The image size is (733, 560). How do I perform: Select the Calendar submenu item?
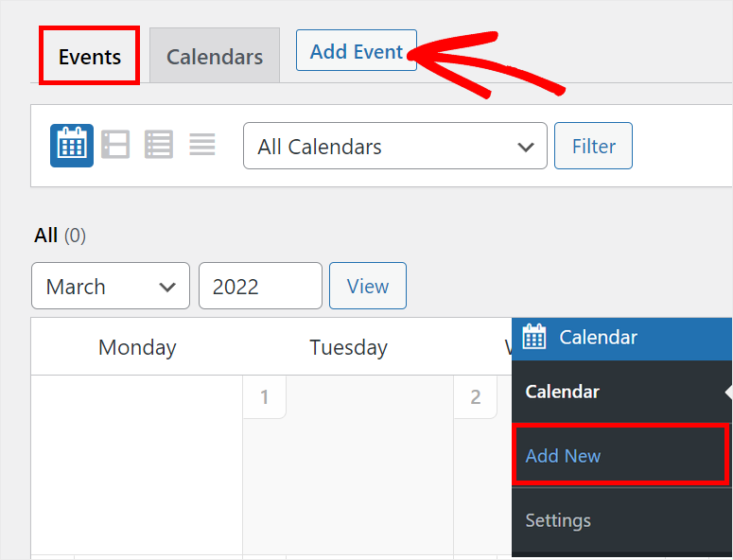point(563,392)
